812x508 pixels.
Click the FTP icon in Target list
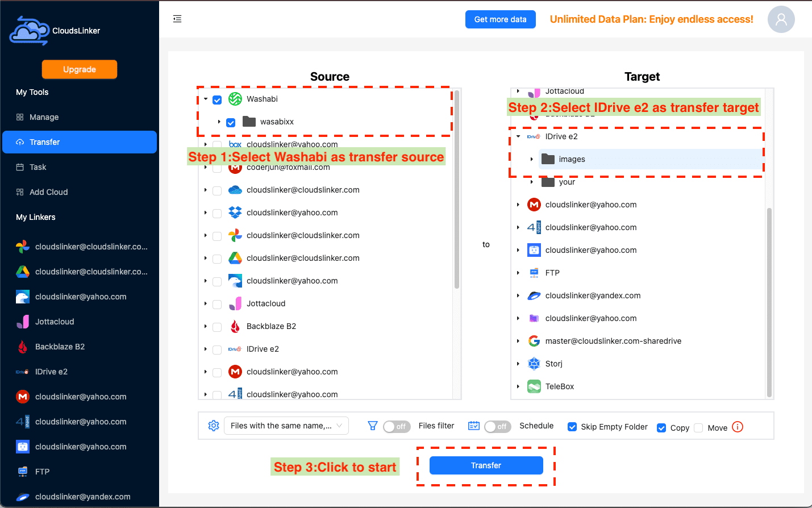pos(534,273)
